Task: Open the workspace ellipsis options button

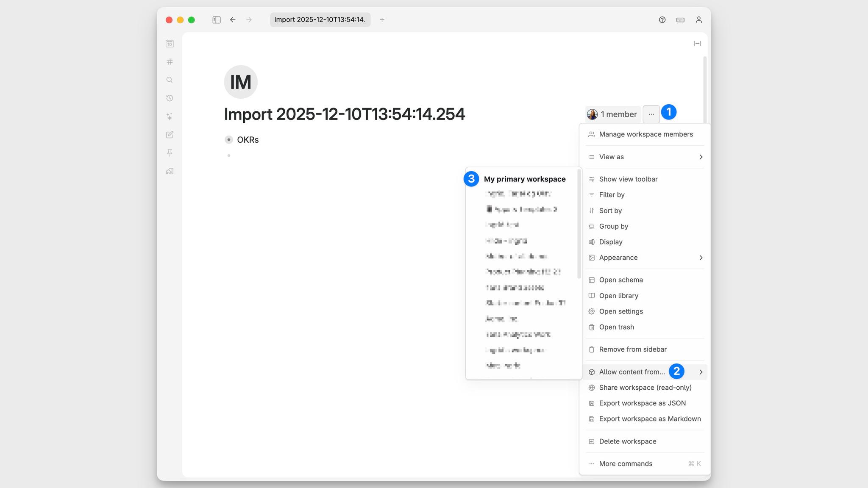Action: coord(651,114)
